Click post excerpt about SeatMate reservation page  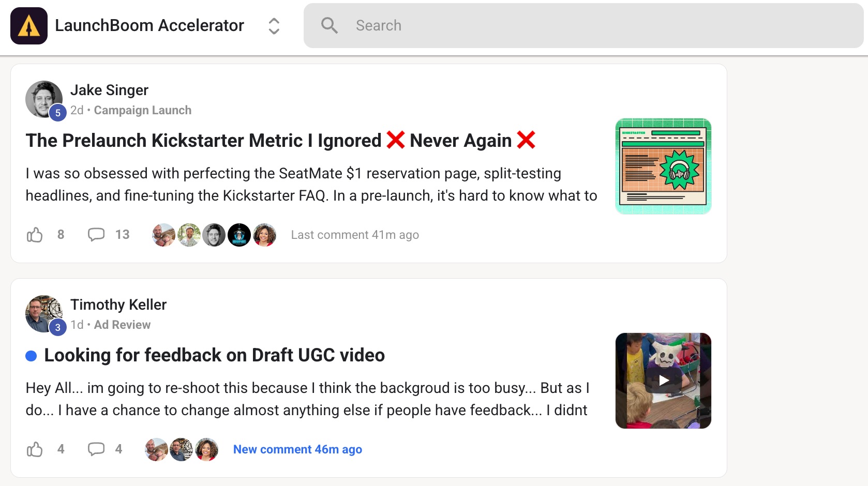coord(311,185)
